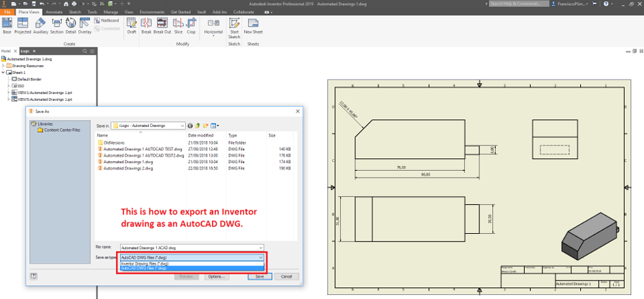Select the Section view tool
The height and width of the screenshot is (299, 644).
click(x=57, y=25)
